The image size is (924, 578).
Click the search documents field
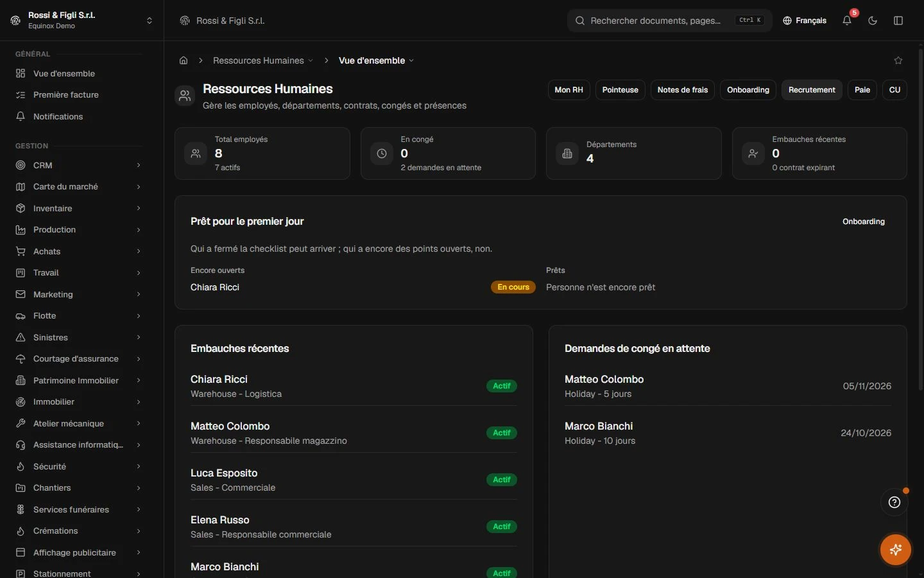pyautogui.click(x=669, y=21)
